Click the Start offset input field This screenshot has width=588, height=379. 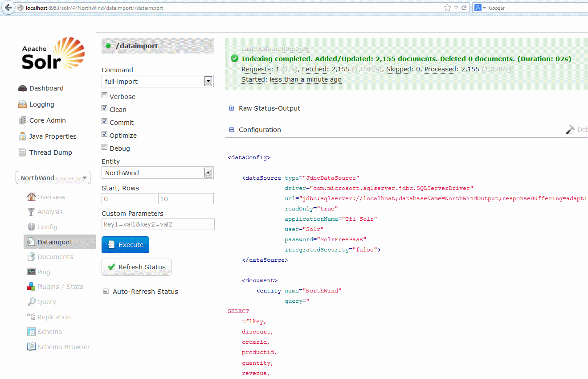coord(129,199)
